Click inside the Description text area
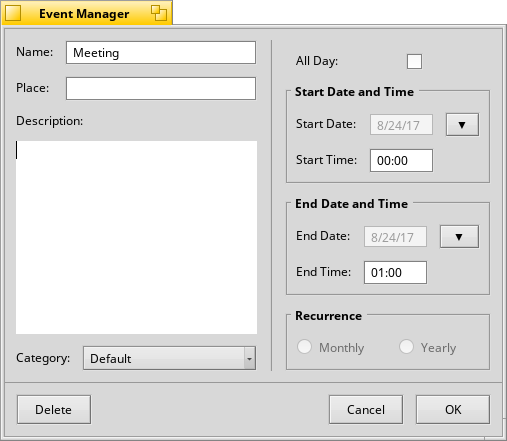The image size is (507, 441). click(x=136, y=237)
